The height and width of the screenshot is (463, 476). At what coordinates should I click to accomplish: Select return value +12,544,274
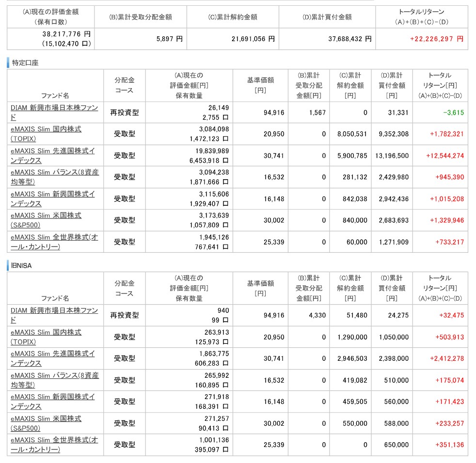tap(444, 155)
